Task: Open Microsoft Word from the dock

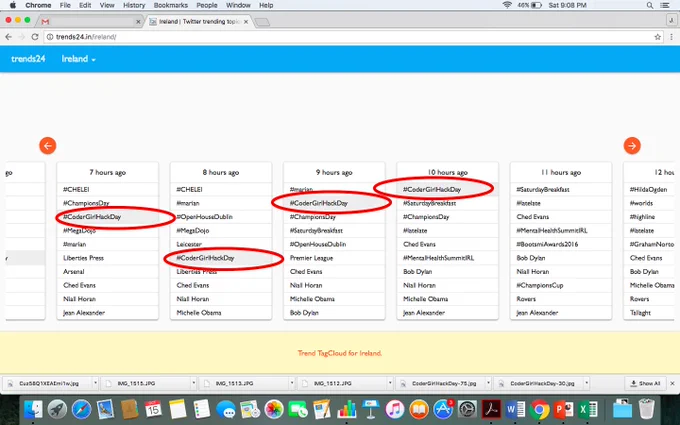Action: click(x=516, y=409)
